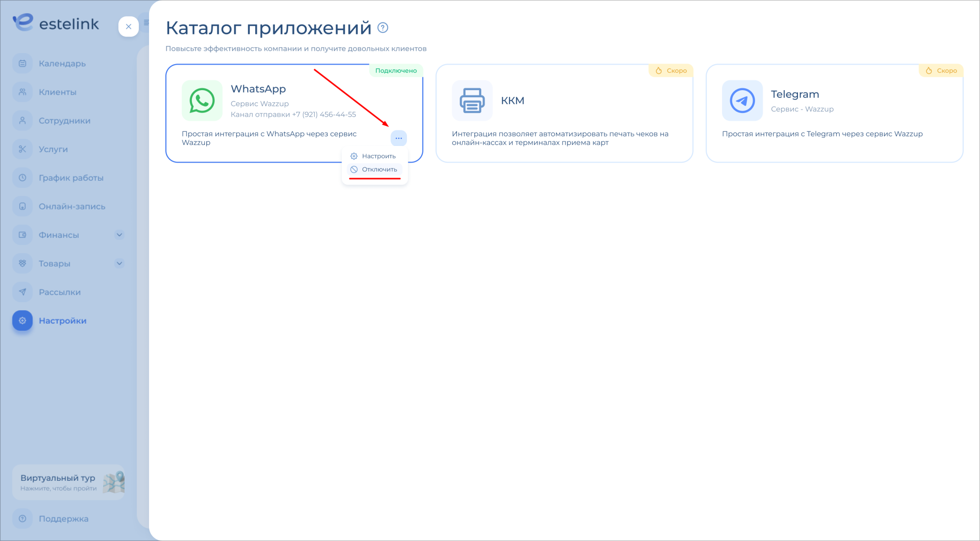The height and width of the screenshot is (541, 980).
Task: Open Настройки section label
Action: click(x=62, y=320)
